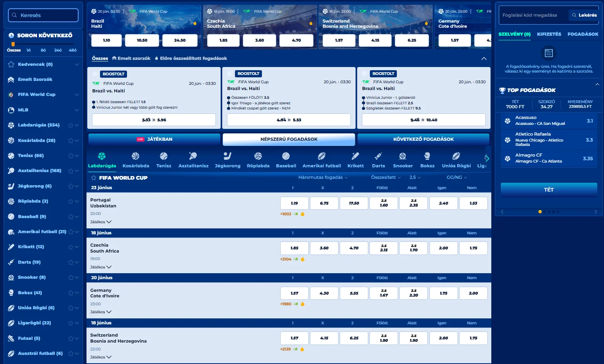The image size is (604, 364).
Task: Pick Brazil win odds 1.10 in top card
Action: [107, 40]
